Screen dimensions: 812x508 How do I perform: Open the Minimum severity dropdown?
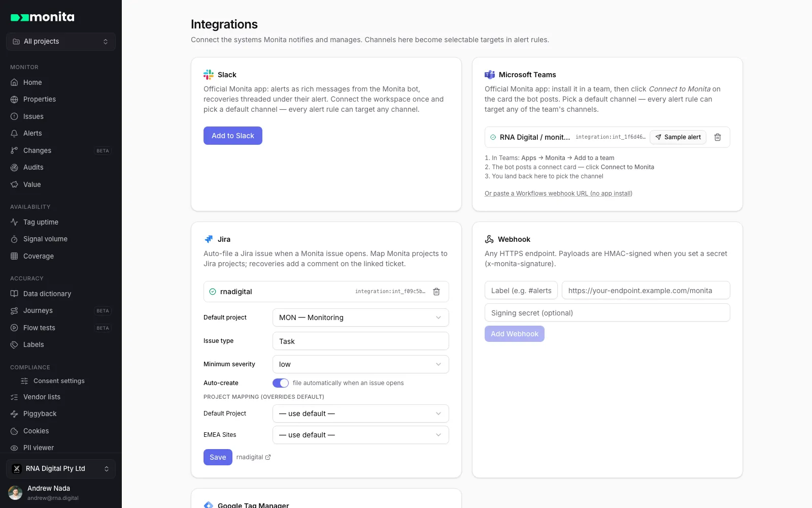click(361, 364)
